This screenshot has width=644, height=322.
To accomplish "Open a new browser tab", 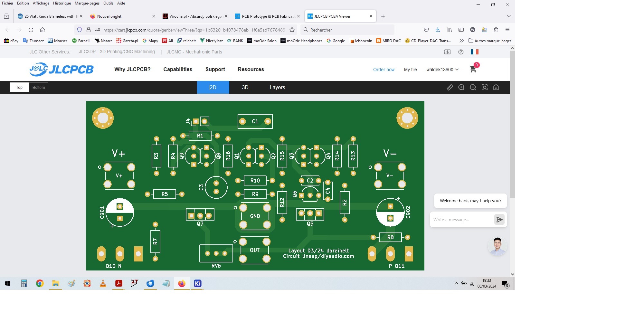I will tap(383, 16).
